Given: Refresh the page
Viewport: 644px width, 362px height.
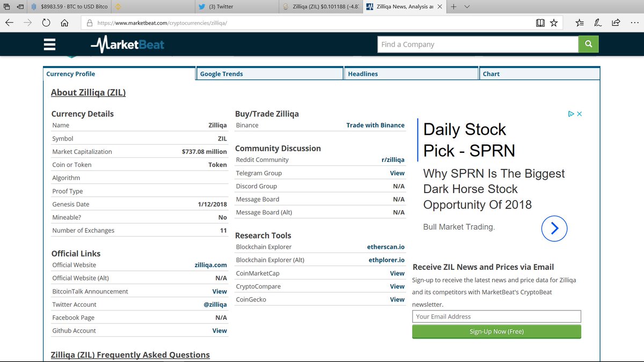Looking at the screenshot, I should tap(46, 23).
